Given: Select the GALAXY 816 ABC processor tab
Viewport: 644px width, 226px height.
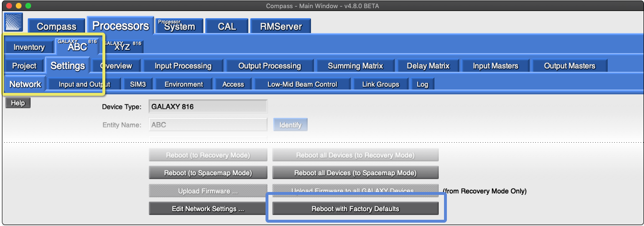Looking at the screenshot, I should [x=77, y=46].
